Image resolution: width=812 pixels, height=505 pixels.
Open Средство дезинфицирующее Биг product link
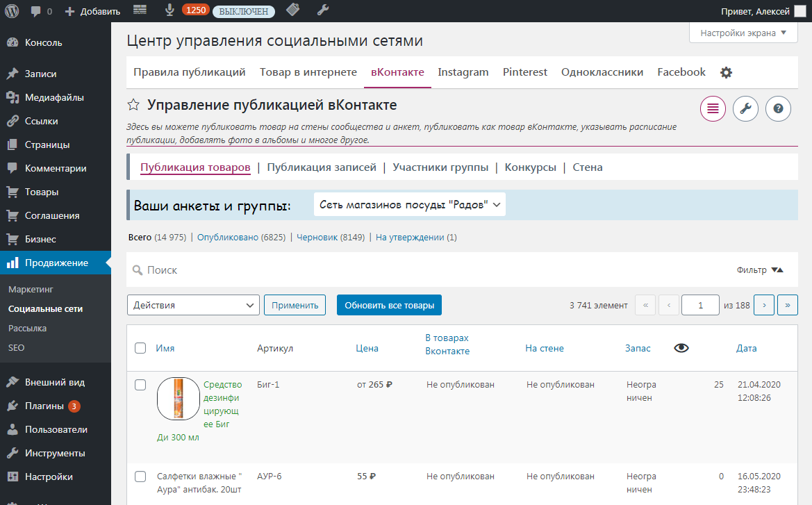pos(223,404)
